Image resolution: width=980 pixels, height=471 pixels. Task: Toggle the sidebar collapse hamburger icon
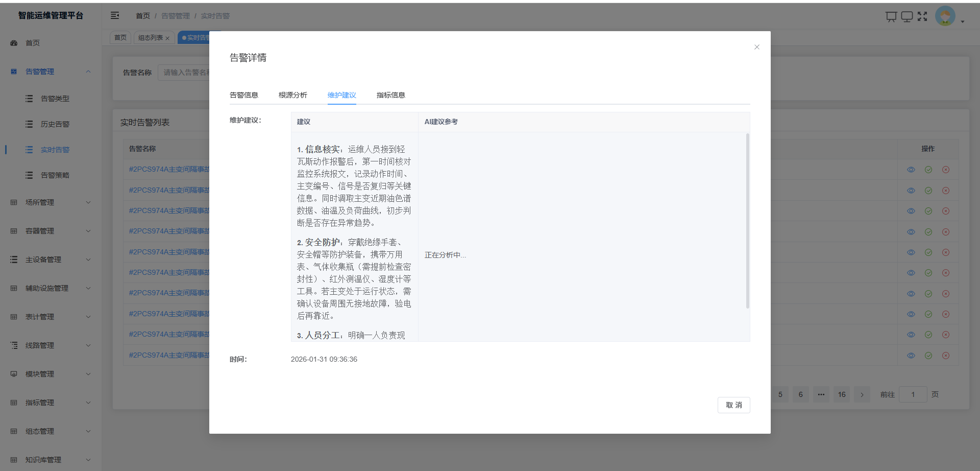(x=115, y=15)
